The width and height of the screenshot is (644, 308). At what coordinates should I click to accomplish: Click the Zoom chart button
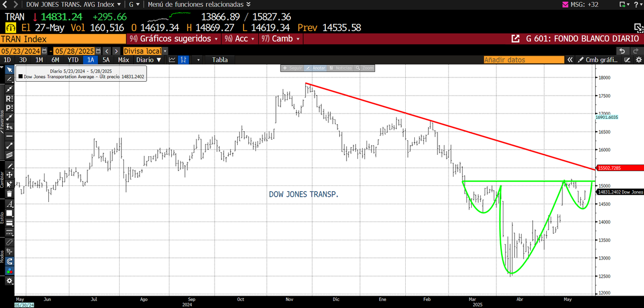pos(365,68)
